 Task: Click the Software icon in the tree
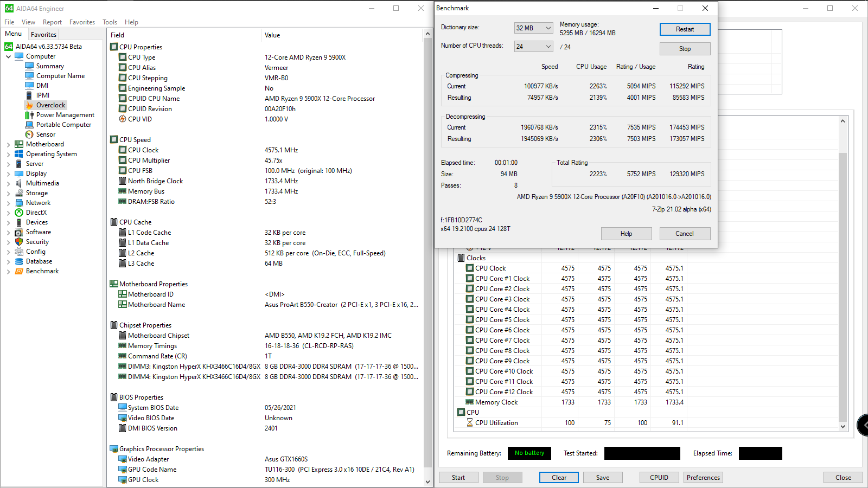19,232
